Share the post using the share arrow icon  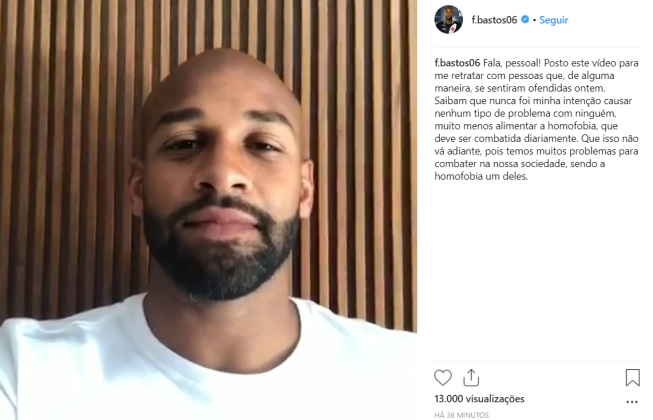[x=471, y=378]
